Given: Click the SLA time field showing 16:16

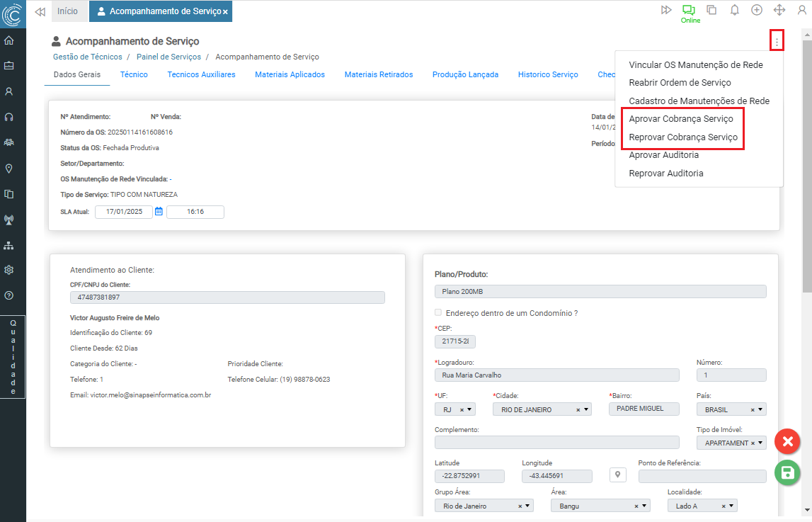Looking at the screenshot, I should coord(195,212).
